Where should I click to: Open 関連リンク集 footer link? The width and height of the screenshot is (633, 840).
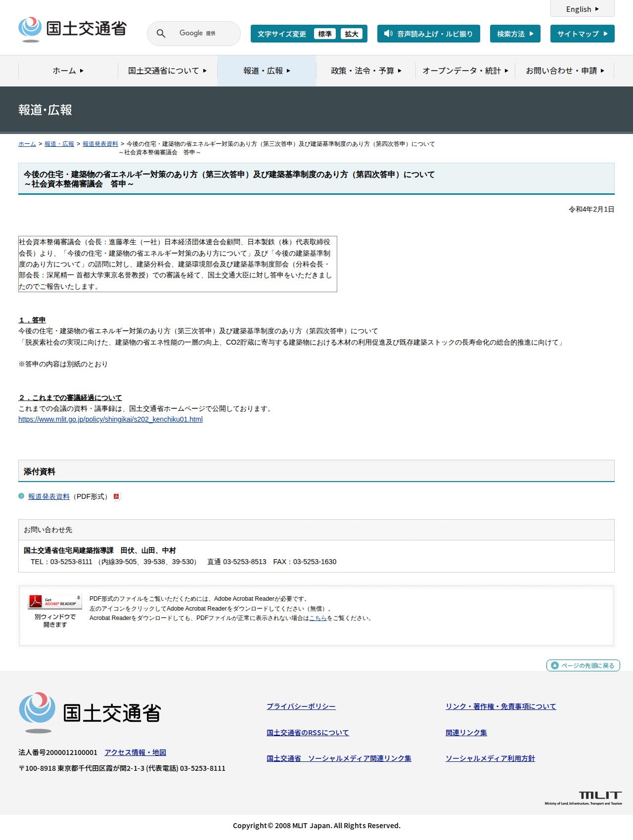point(466,733)
